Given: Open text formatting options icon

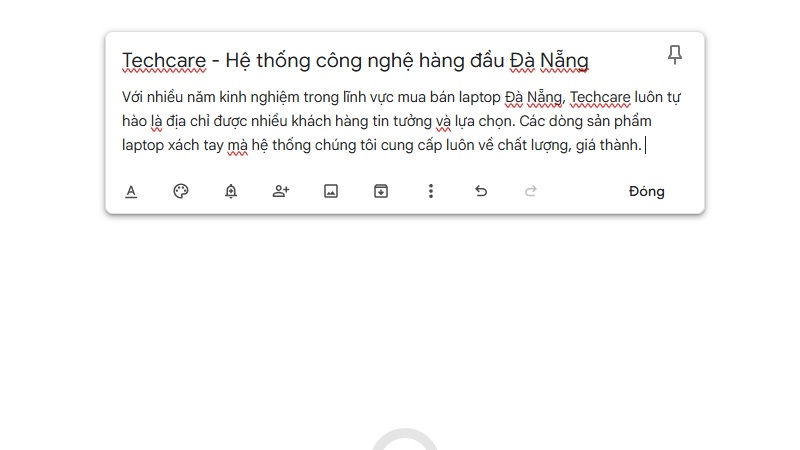Looking at the screenshot, I should (131, 191).
